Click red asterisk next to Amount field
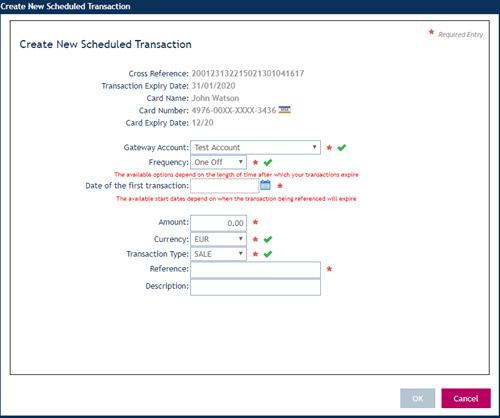500x418 pixels. point(255,222)
